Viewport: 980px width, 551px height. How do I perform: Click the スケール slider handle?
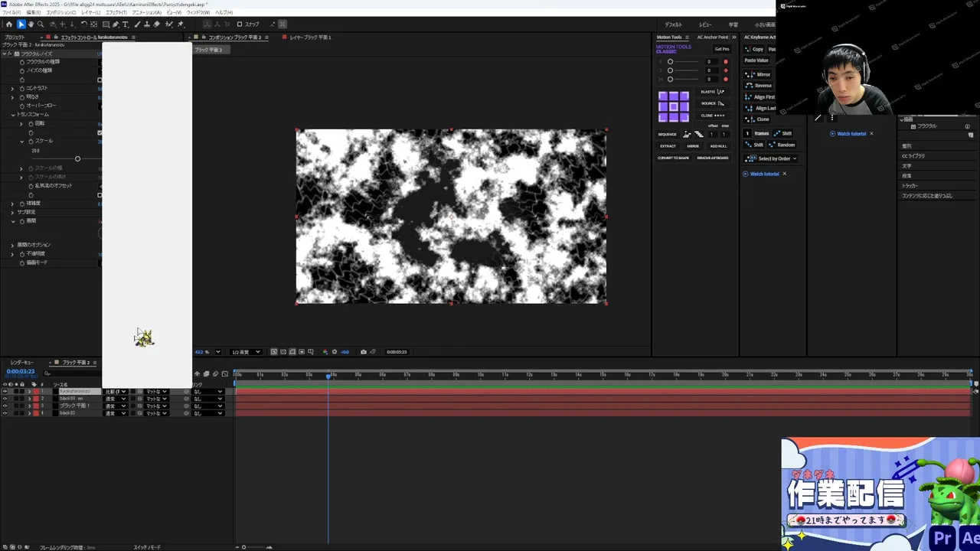point(77,159)
